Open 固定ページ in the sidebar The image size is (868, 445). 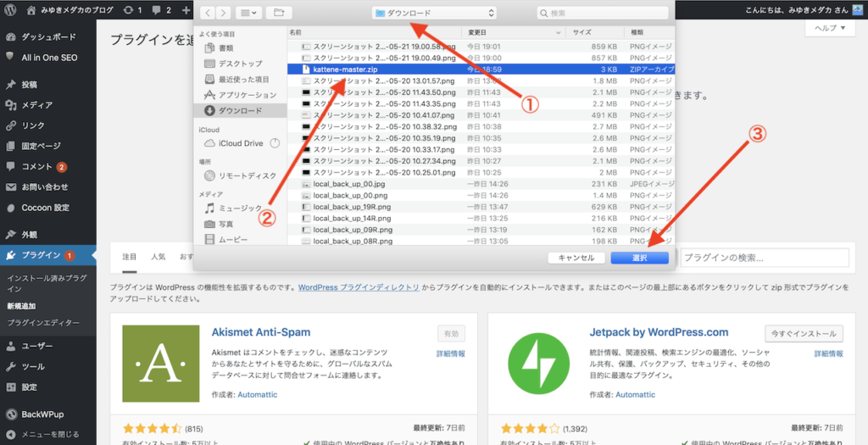(x=48, y=146)
